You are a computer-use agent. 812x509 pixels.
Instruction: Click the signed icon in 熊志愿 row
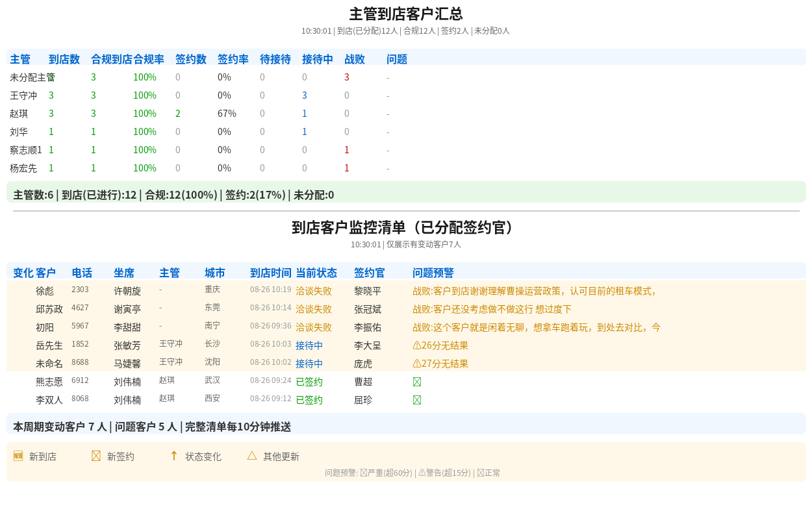point(417,382)
